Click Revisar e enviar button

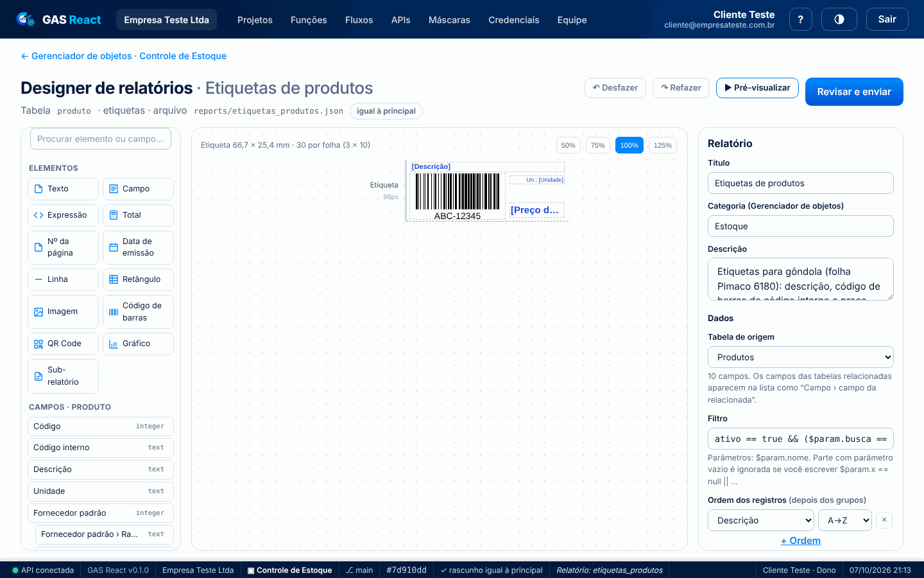pos(854,92)
